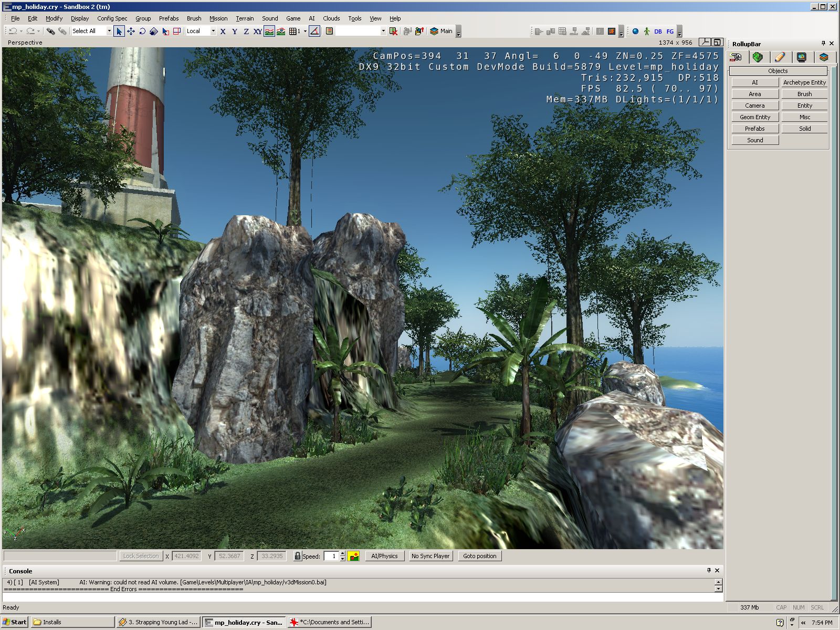Click the Redo arrow icon
This screenshot has width=840, height=630.
point(30,31)
